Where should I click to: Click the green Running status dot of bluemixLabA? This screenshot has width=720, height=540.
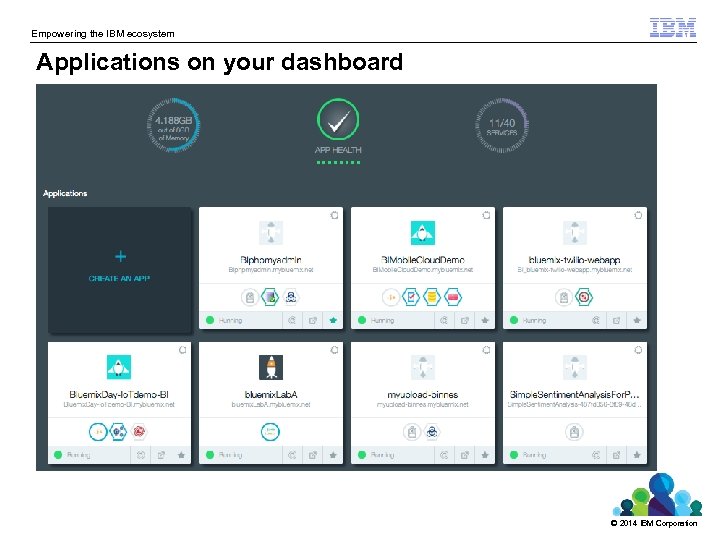point(210,455)
